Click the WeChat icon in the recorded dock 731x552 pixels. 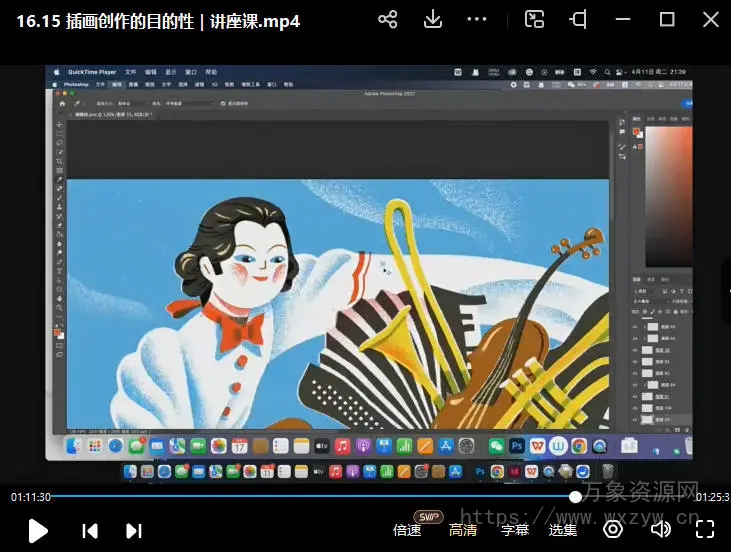pyautogui.click(x=496, y=446)
